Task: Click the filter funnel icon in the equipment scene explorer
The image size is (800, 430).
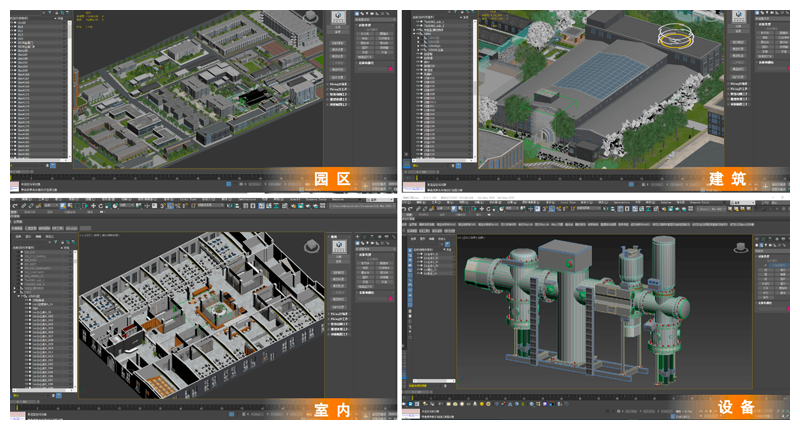Action: click(x=447, y=244)
